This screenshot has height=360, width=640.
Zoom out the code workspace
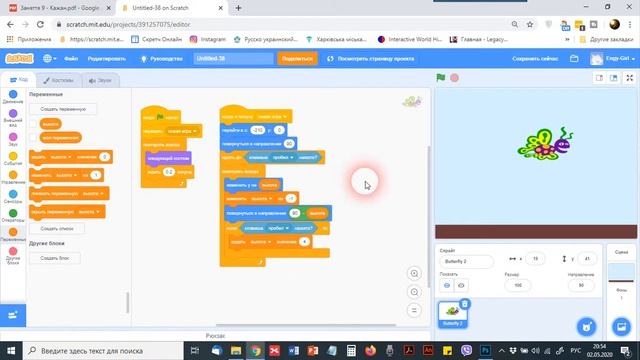tap(414, 292)
